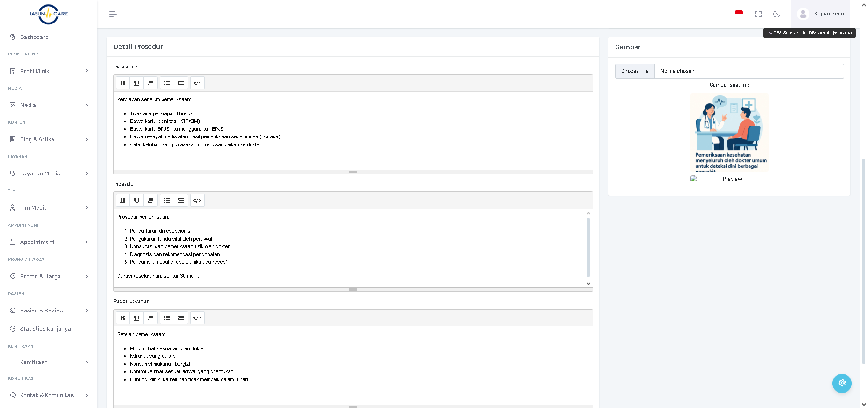Screen dimensions: 868x408
Task: Open Statistics Kunjungan in sidebar
Action: click(x=47, y=329)
